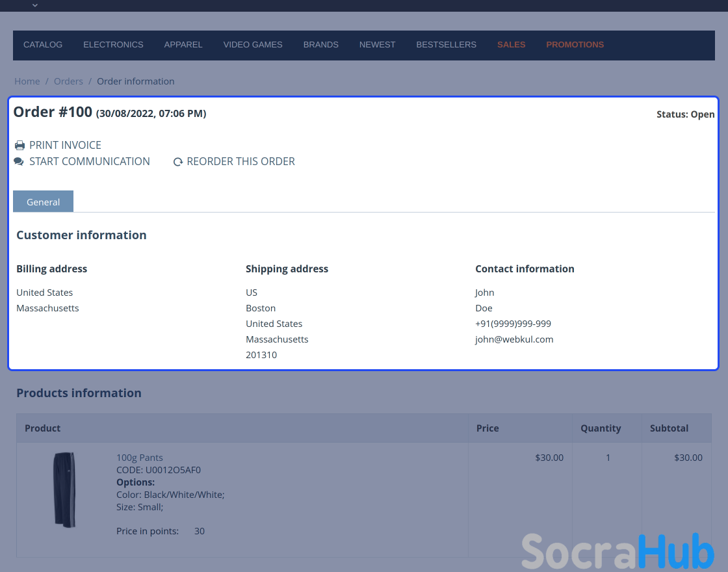This screenshot has width=728, height=572.
Task: Click Reorder This Order text
Action: [240, 162]
